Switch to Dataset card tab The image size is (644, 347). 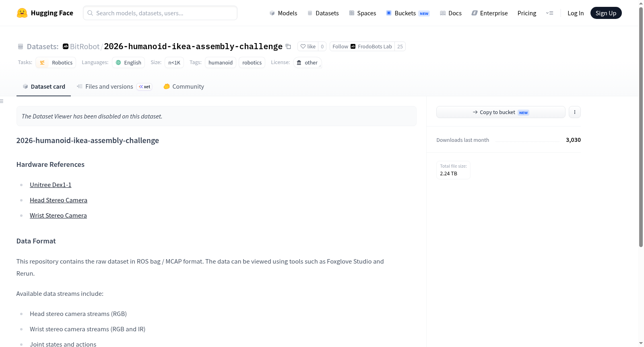(x=43, y=87)
